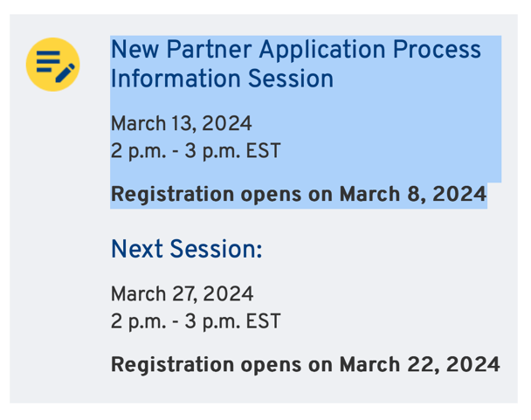
Task: Click the March 27, 2024 date
Action: tap(182, 293)
